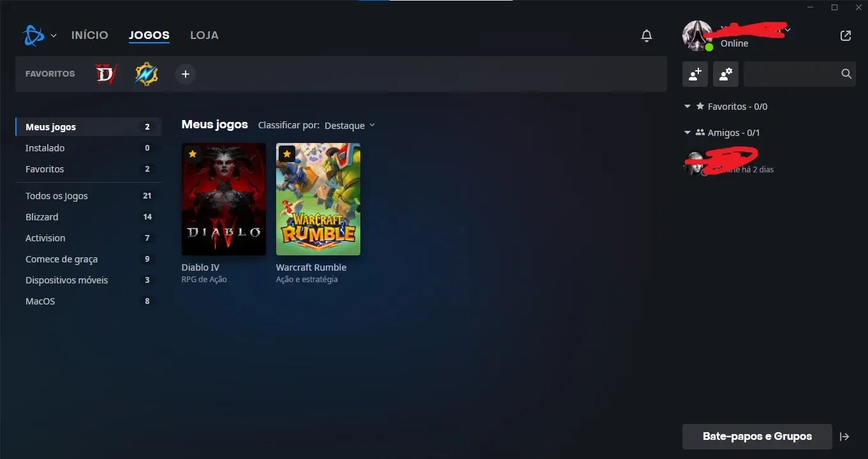The image size is (868, 459).
Task: Open the Warcraft Rumble cover thumbnail
Action: [x=318, y=199]
